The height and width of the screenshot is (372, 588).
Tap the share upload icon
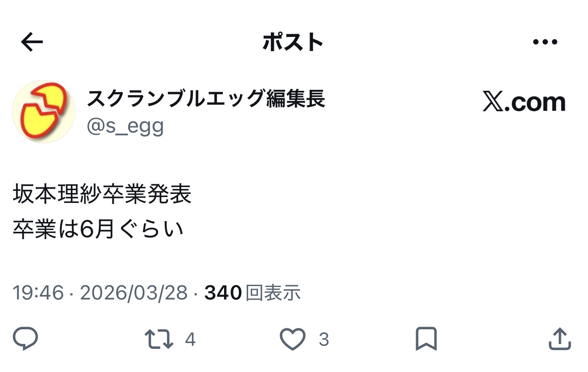click(x=559, y=340)
